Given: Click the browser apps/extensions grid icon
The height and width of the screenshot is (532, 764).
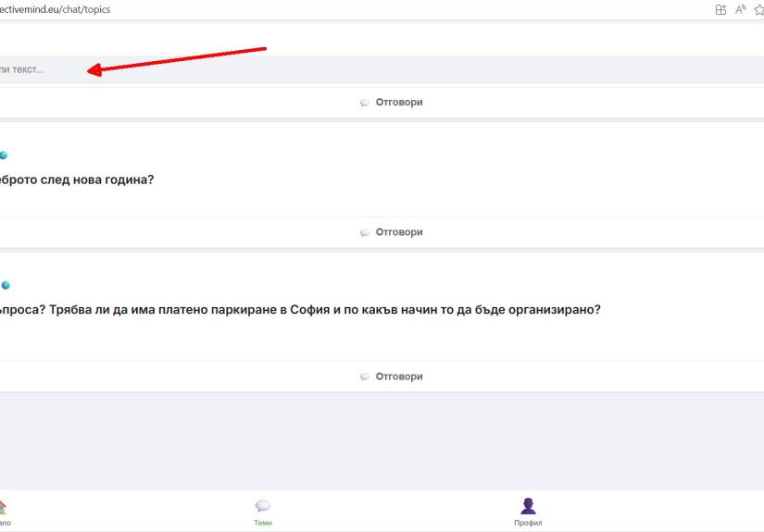Looking at the screenshot, I should point(720,9).
